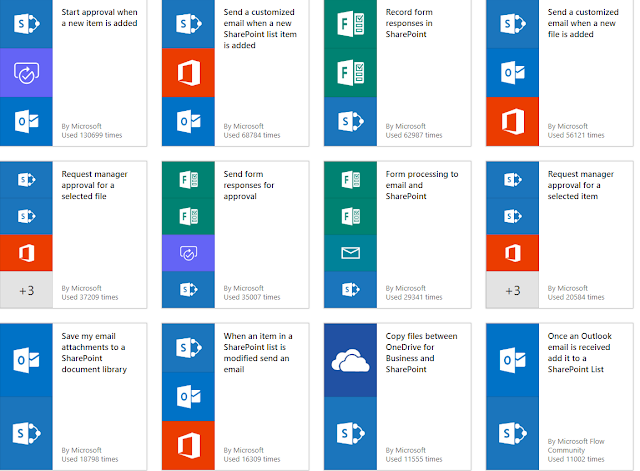The image size is (640, 471).
Task: Click Outlook icon on new file is added card
Action: click(x=512, y=73)
